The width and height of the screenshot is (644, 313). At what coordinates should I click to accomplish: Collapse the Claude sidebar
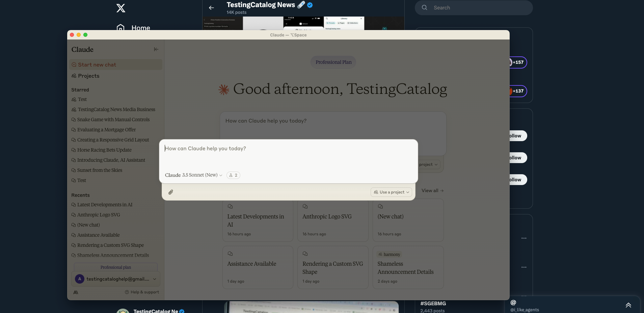click(x=156, y=49)
